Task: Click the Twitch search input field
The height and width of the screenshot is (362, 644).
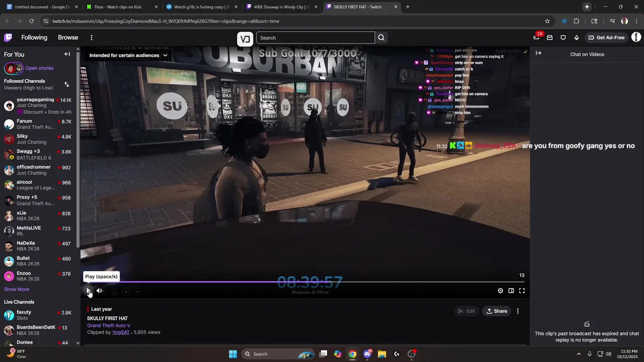Action: (315, 38)
